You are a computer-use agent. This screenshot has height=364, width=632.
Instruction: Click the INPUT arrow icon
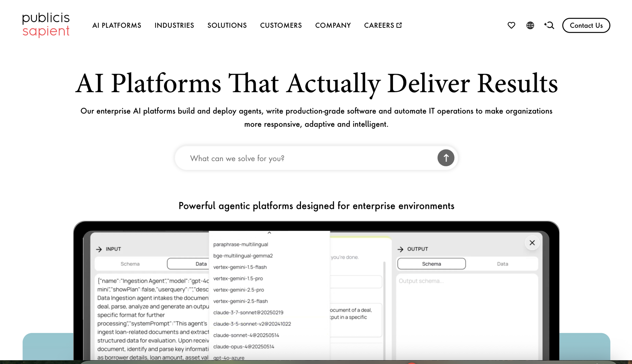pos(99,249)
